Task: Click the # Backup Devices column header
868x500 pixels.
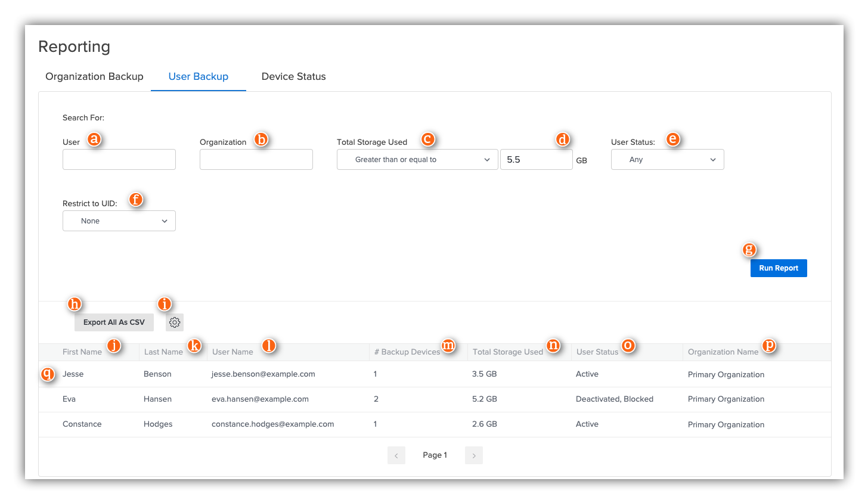Action: click(x=407, y=352)
